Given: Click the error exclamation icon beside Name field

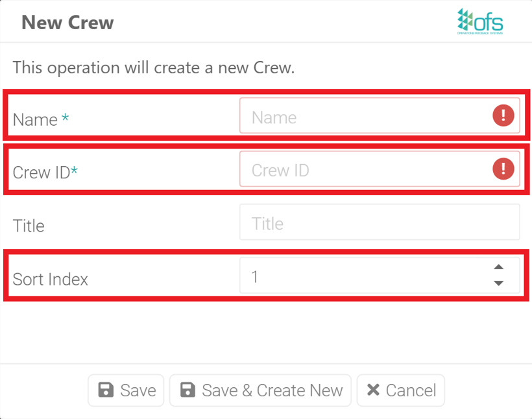Looking at the screenshot, I should point(503,115).
